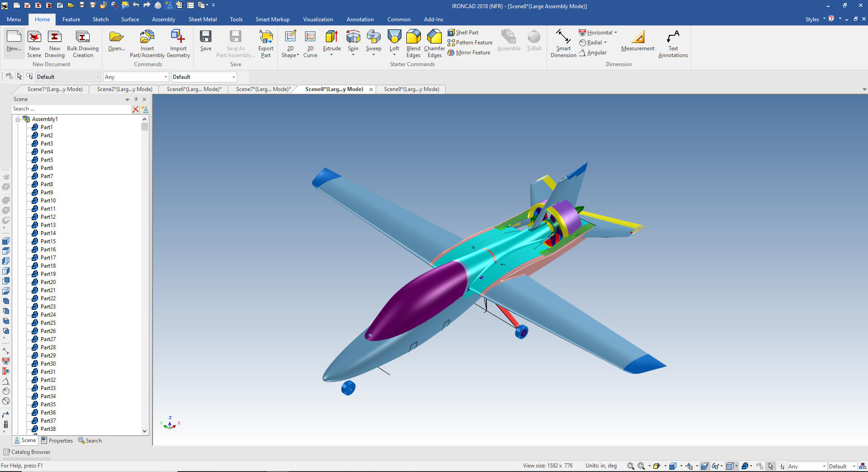Click the Measurement tool icon

tap(638, 37)
